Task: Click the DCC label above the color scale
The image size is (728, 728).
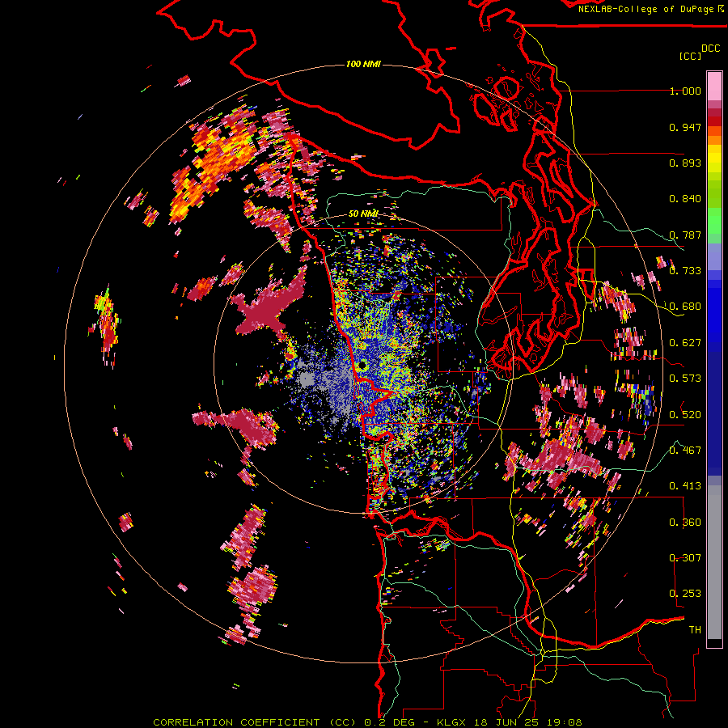Action: 711,49
